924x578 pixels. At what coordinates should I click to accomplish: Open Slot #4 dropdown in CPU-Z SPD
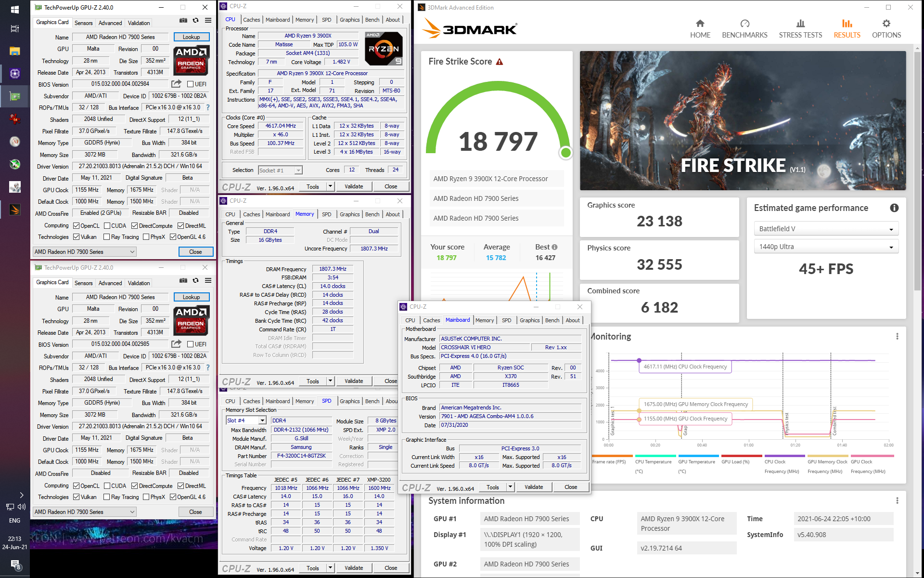246,420
